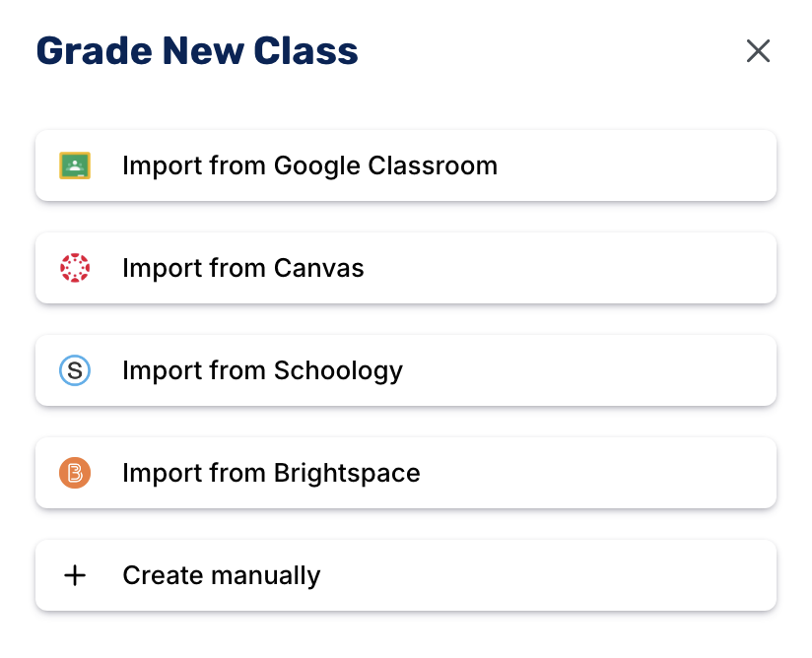Click the Grade New Class heading
This screenshot has height=658, width=812.
point(196,50)
